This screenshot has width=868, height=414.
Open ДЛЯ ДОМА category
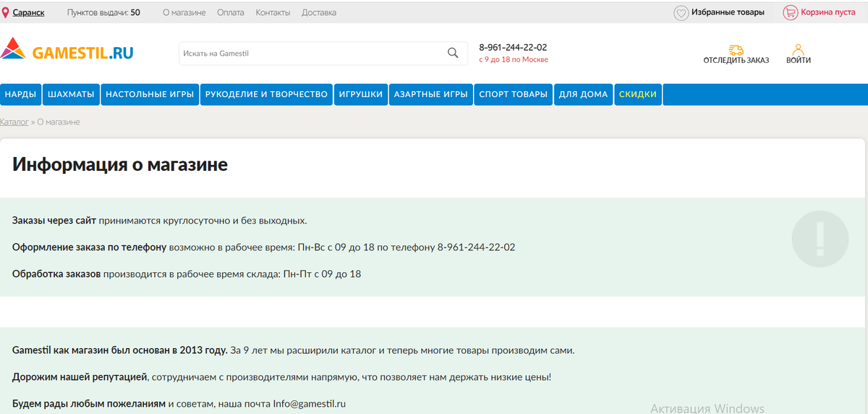pyautogui.click(x=583, y=94)
